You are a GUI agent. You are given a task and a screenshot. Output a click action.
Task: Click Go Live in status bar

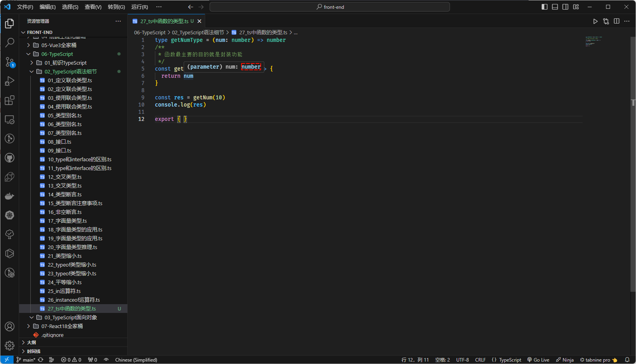[x=539, y=360]
